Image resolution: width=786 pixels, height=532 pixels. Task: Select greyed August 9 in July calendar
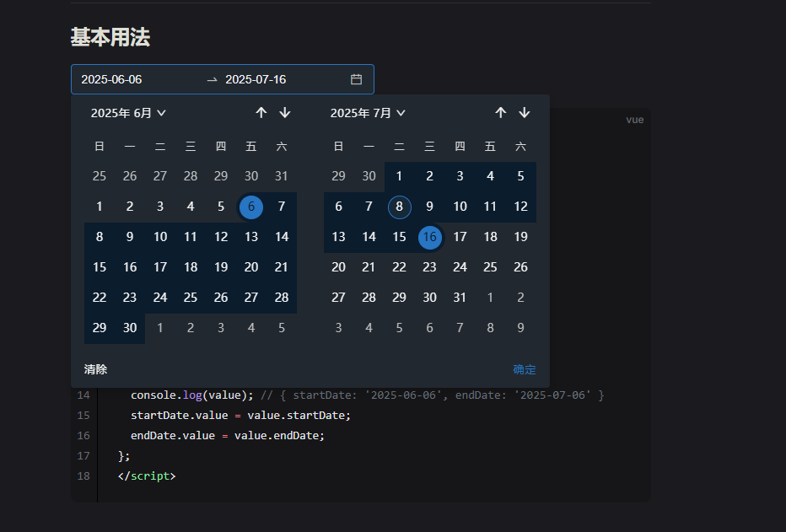520,328
